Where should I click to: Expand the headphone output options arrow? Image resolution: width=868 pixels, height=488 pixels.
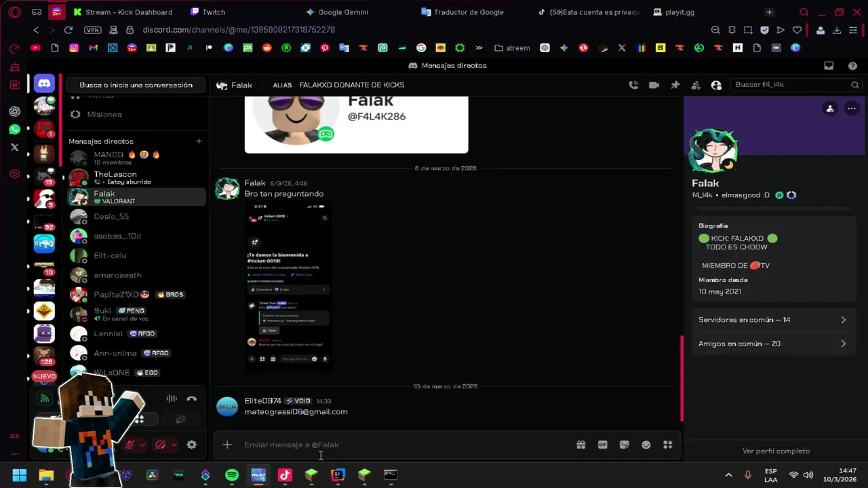coord(174,445)
